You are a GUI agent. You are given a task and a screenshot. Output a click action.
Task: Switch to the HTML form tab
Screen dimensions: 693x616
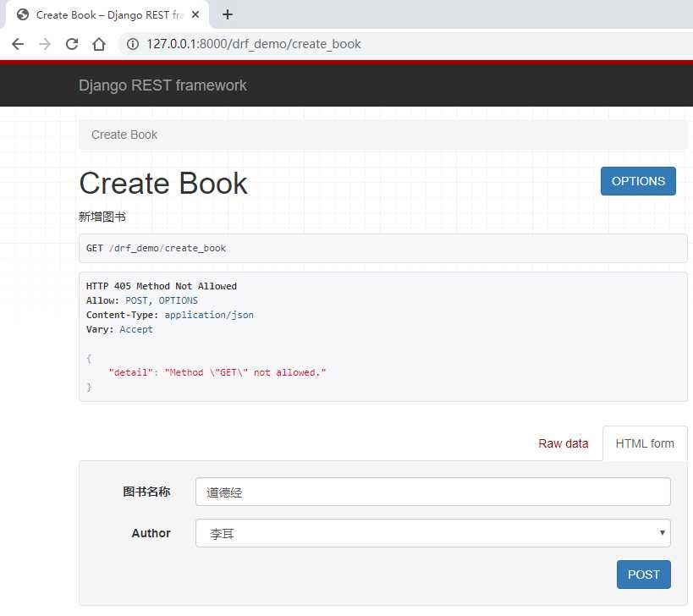645,443
